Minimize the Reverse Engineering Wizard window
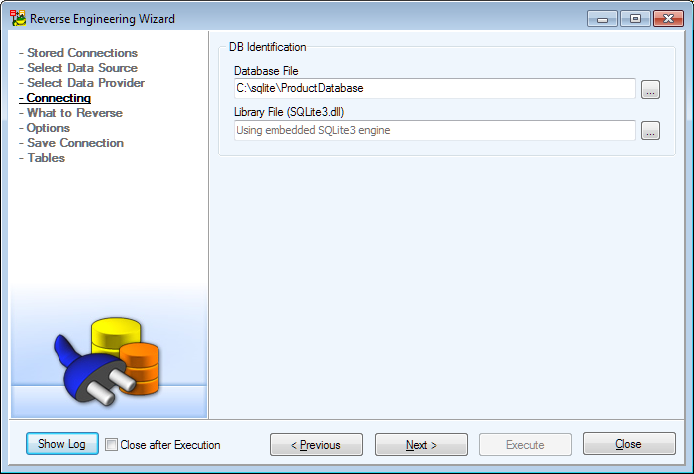Image resolution: width=694 pixels, height=474 pixels. [x=602, y=19]
